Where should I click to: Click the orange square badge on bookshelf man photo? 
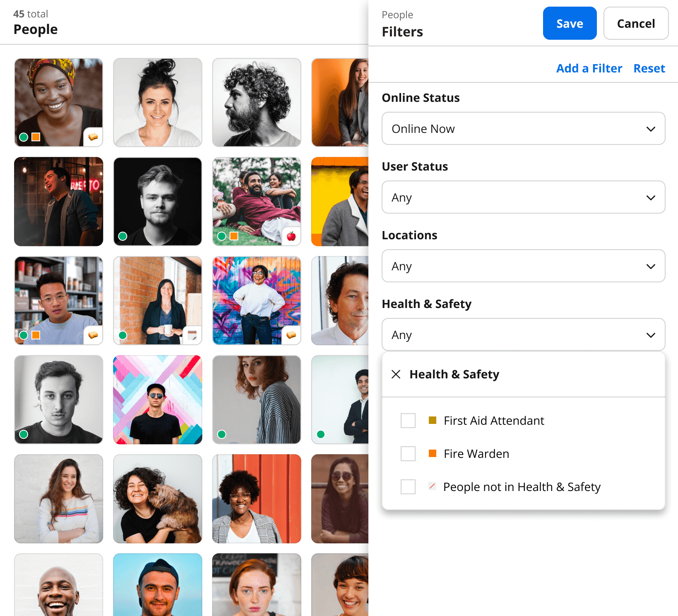[36, 335]
